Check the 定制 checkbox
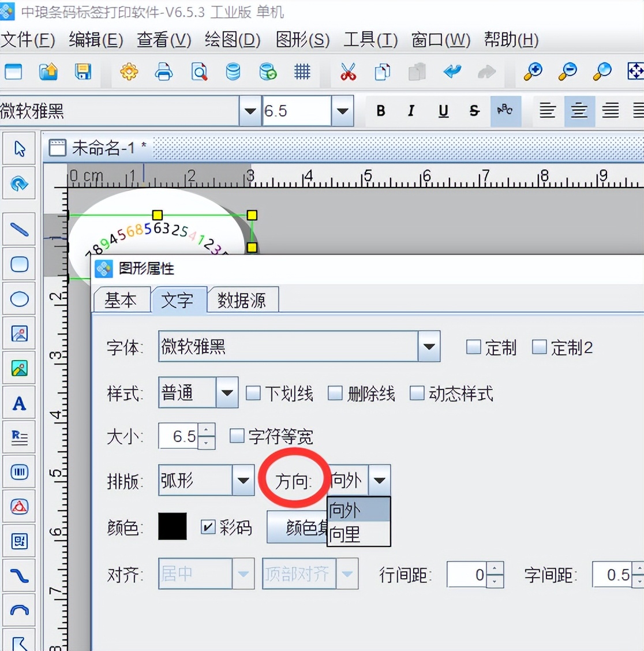Image resolution: width=644 pixels, height=651 pixels. pyautogui.click(x=473, y=347)
